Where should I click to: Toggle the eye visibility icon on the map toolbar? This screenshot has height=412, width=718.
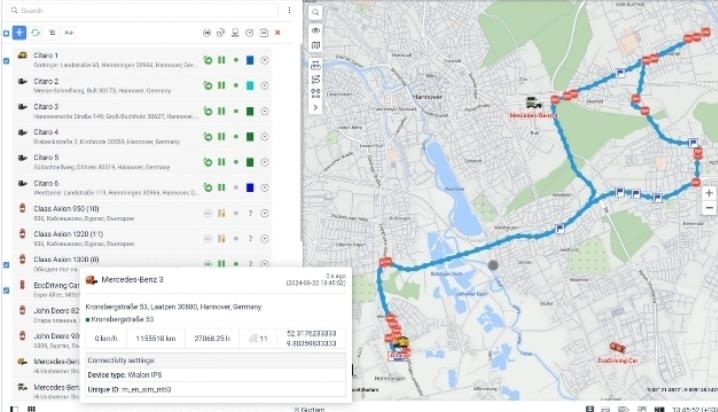[315, 30]
